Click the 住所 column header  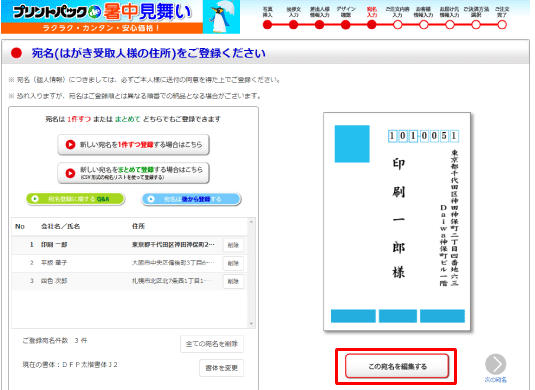click(x=139, y=226)
